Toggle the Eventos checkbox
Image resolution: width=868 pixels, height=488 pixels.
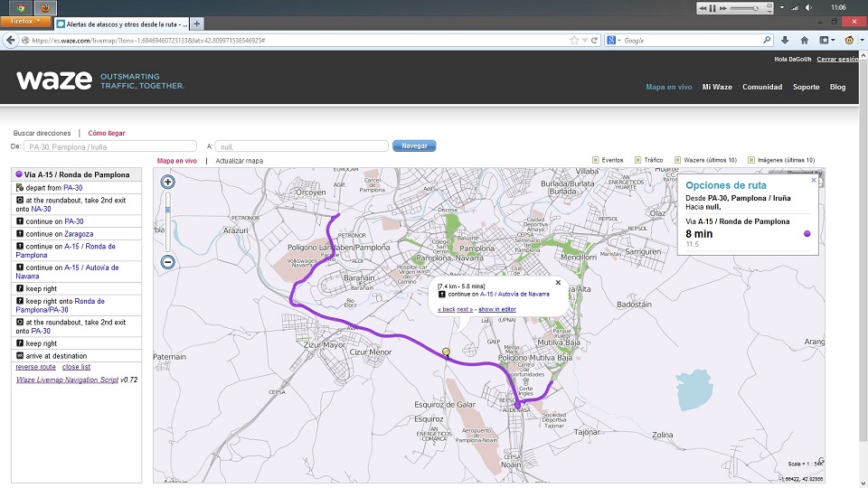(596, 160)
